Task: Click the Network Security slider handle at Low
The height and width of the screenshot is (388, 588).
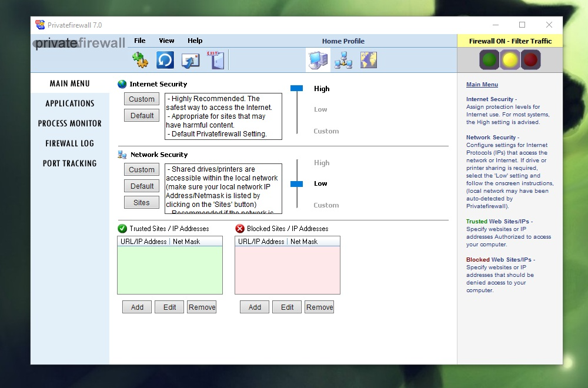Action: 296,183
